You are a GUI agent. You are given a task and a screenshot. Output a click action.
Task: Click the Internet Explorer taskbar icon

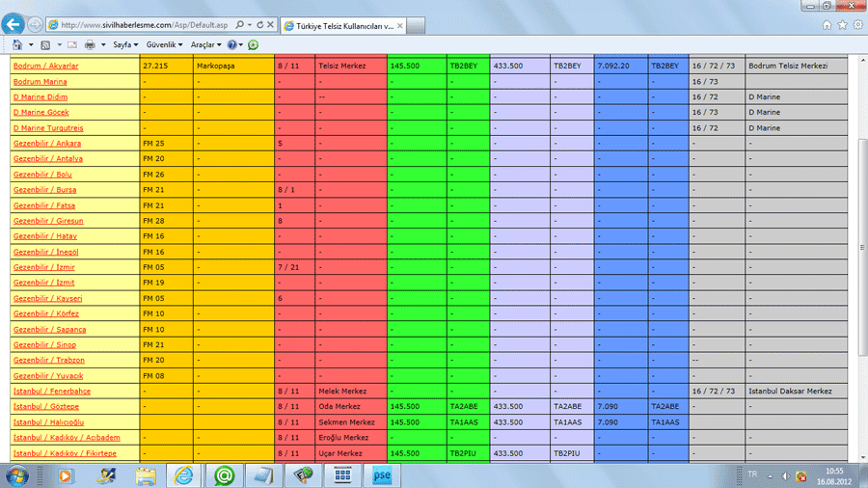[x=184, y=474]
